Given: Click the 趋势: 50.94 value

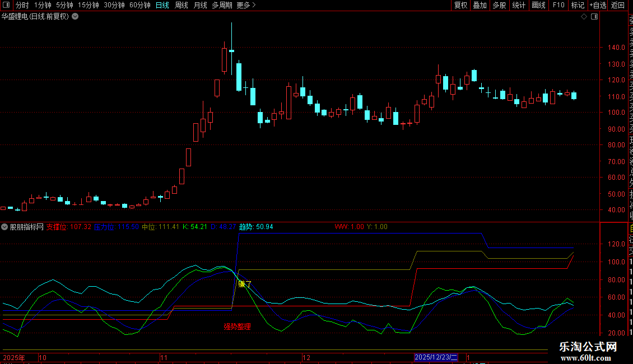Looking at the screenshot, I should point(256,227).
